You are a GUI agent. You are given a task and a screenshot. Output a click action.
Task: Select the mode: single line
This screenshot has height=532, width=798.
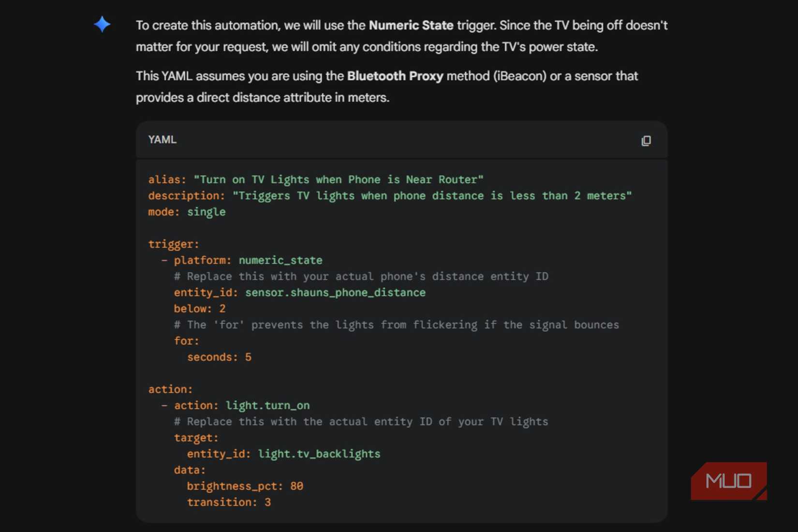tap(186, 212)
